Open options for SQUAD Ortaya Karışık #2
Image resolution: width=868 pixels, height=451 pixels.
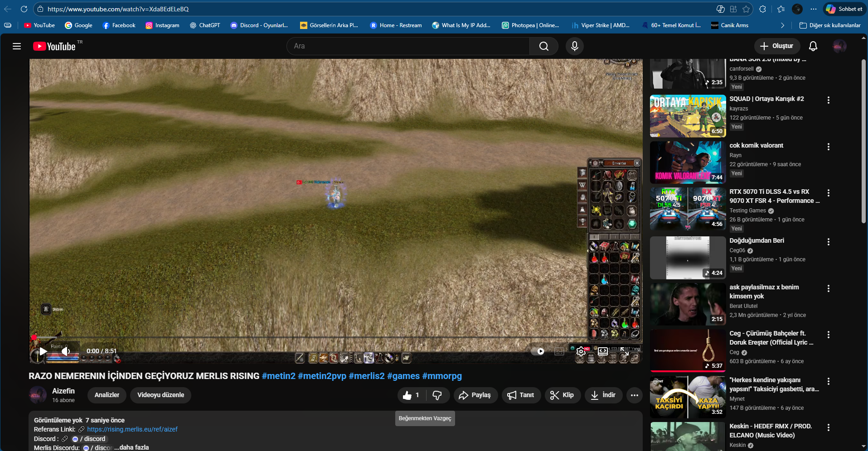[829, 100]
